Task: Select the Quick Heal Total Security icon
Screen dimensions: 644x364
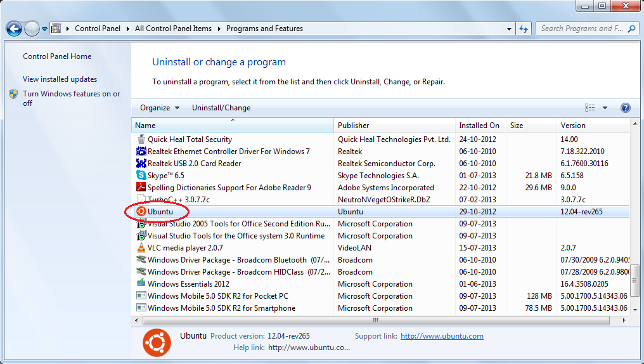Action: click(141, 139)
